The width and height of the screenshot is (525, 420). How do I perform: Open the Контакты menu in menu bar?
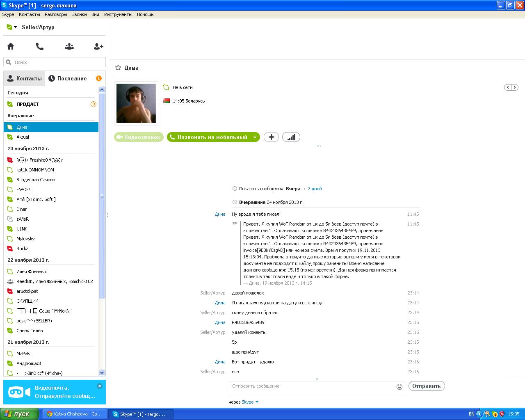[30, 14]
